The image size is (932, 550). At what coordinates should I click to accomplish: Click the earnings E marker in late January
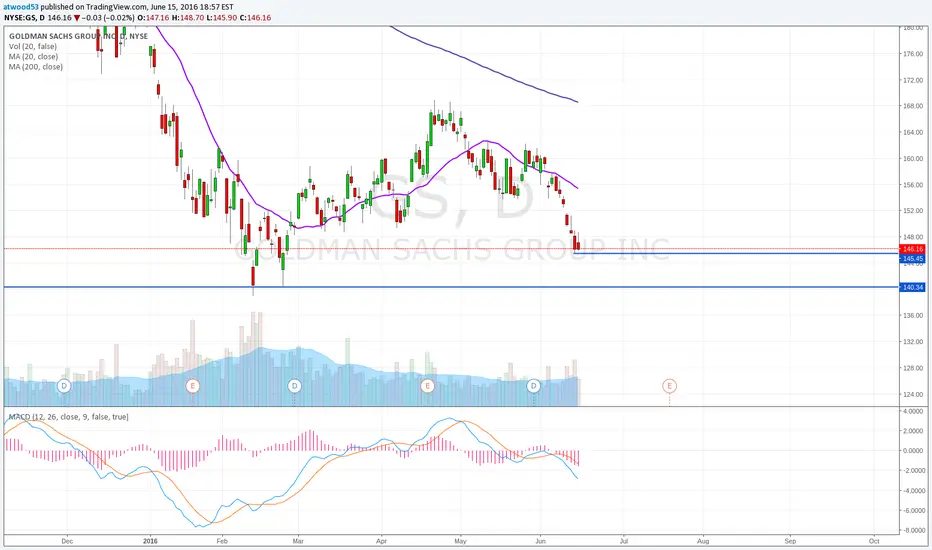[x=192, y=386]
